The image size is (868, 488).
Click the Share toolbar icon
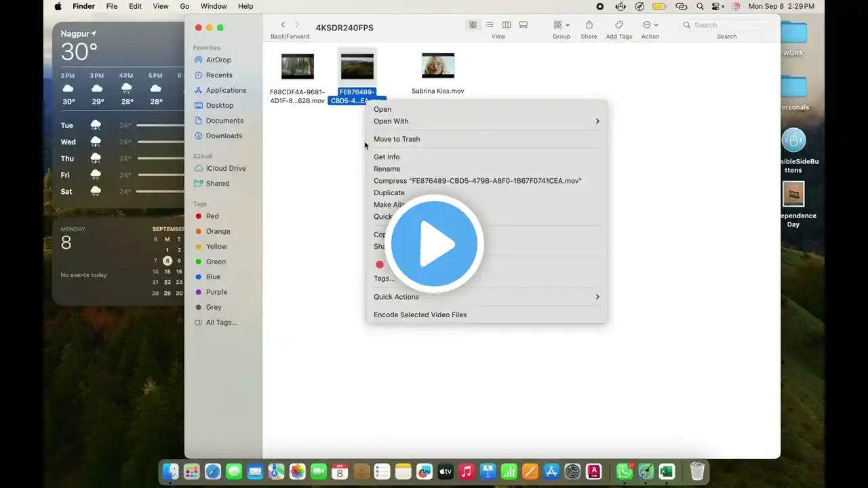589,25
